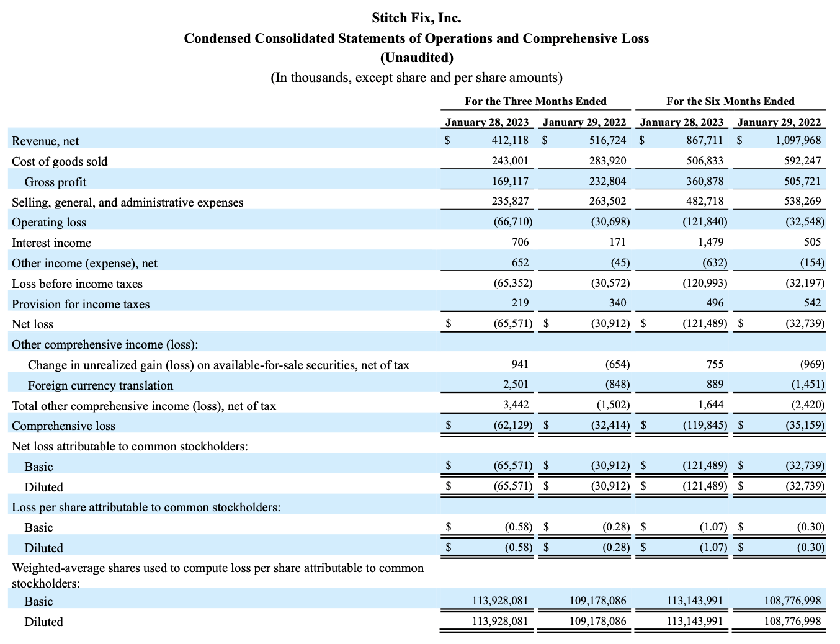Select cost of goods sold value 243,001
Image resolution: width=840 pixels, height=644 pixels.
(x=510, y=161)
